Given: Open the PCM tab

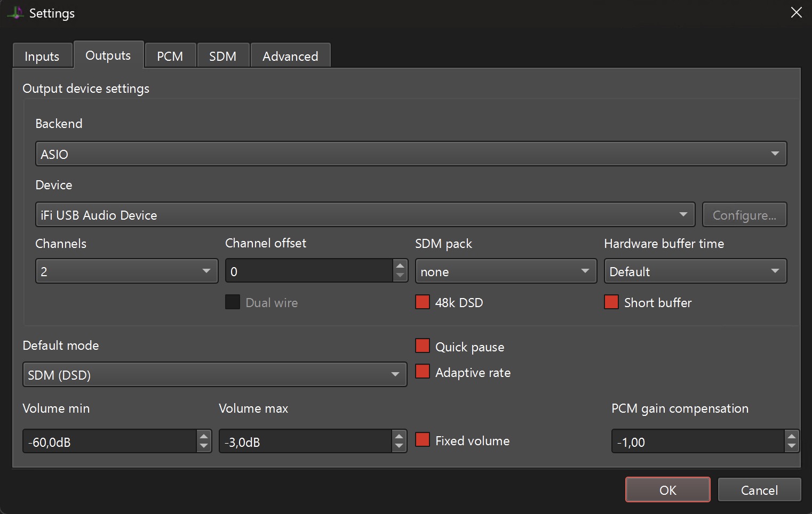Looking at the screenshot, I should click(x=170, y=56).
